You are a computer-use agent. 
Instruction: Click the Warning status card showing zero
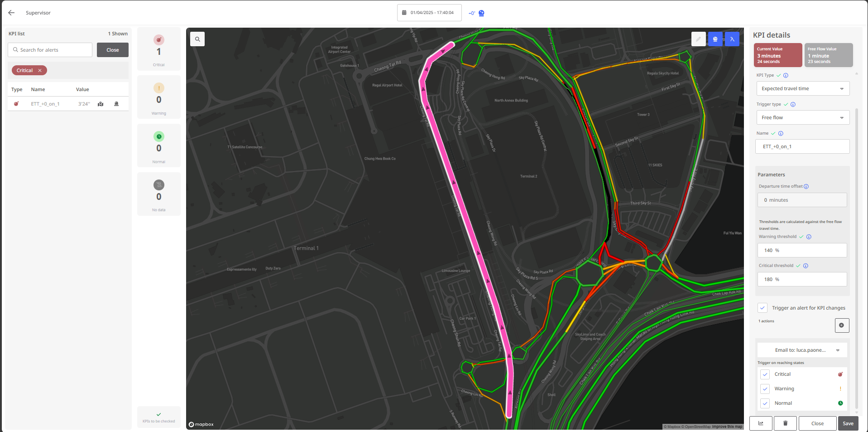[x=158, y=97]
